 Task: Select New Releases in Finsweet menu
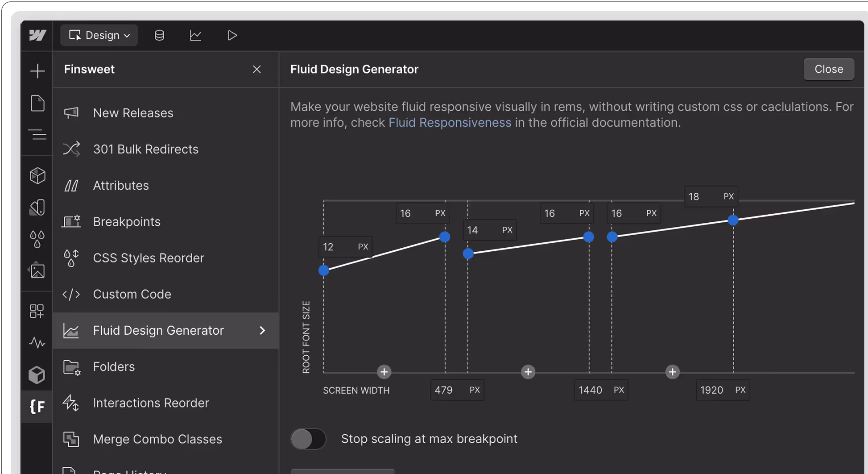(x=166, y=113)
